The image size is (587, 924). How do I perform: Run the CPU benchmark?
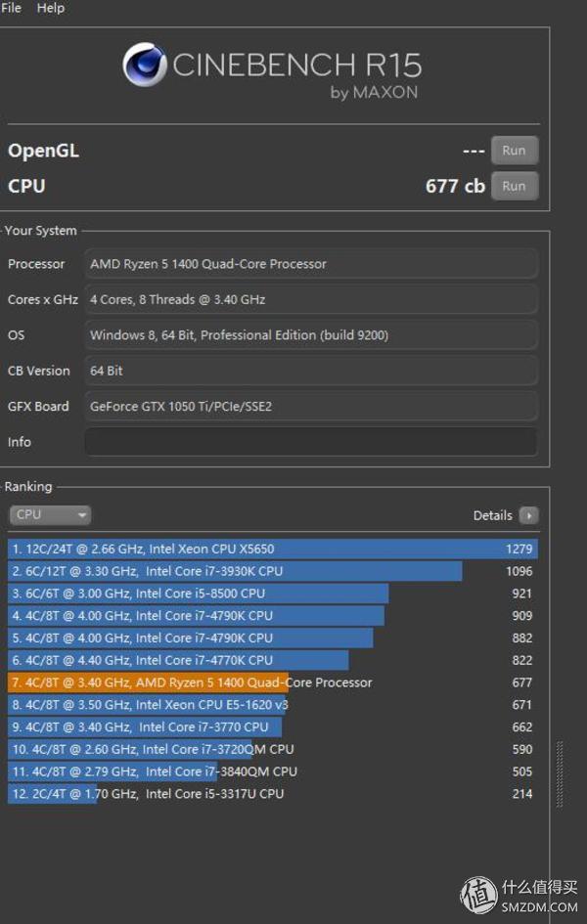coord(514,186)
